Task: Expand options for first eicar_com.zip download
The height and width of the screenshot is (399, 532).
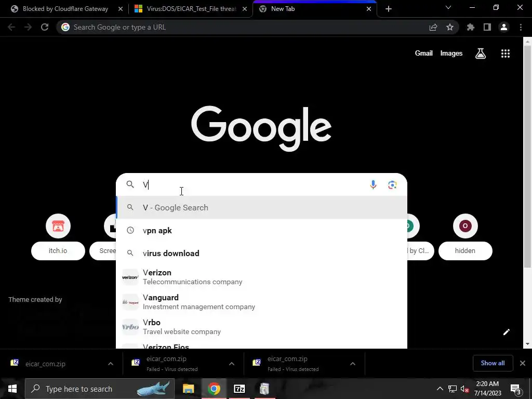Action: (111, 364)
